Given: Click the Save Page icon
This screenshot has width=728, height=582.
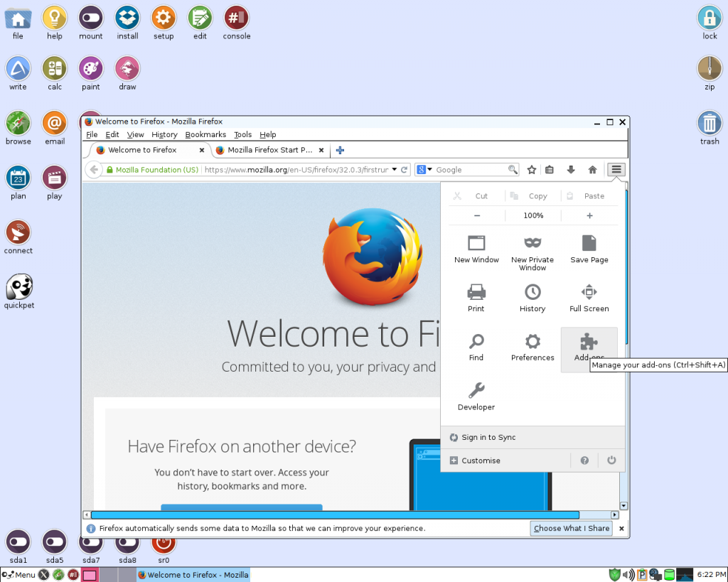Looking at the screenshot, I should [x=589, y=243].
